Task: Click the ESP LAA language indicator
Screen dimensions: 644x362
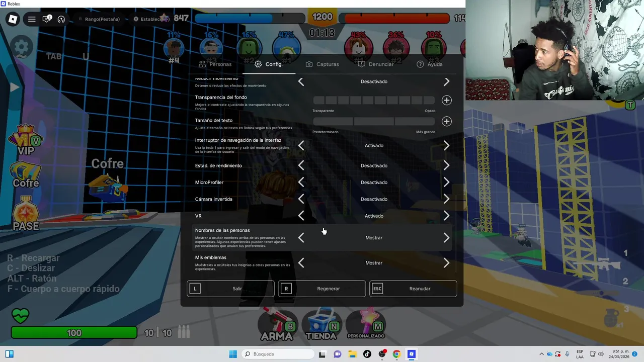Action: (580, 354)
